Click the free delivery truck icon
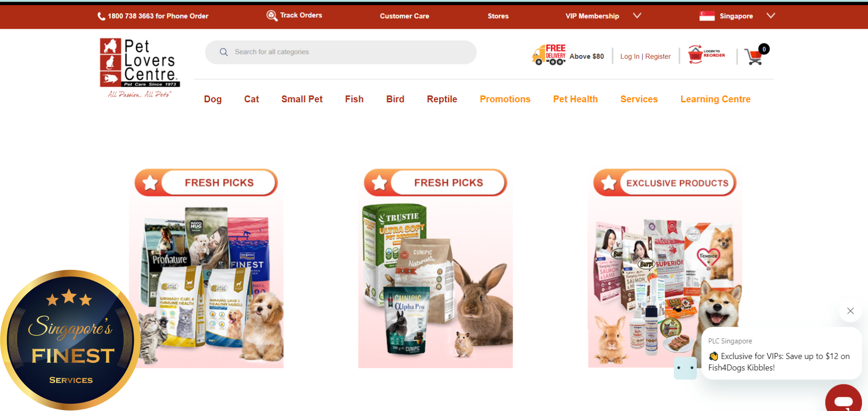868x411 pixels. coord(549,55)
